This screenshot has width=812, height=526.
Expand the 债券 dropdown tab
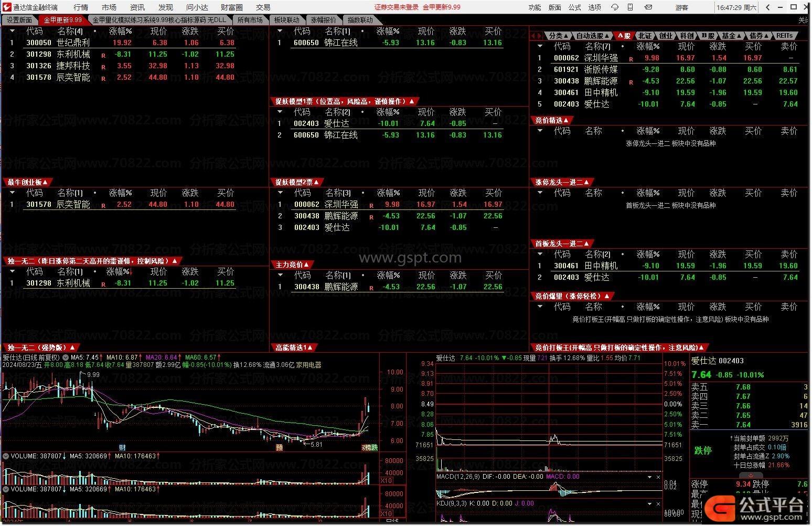coord(759,36)
